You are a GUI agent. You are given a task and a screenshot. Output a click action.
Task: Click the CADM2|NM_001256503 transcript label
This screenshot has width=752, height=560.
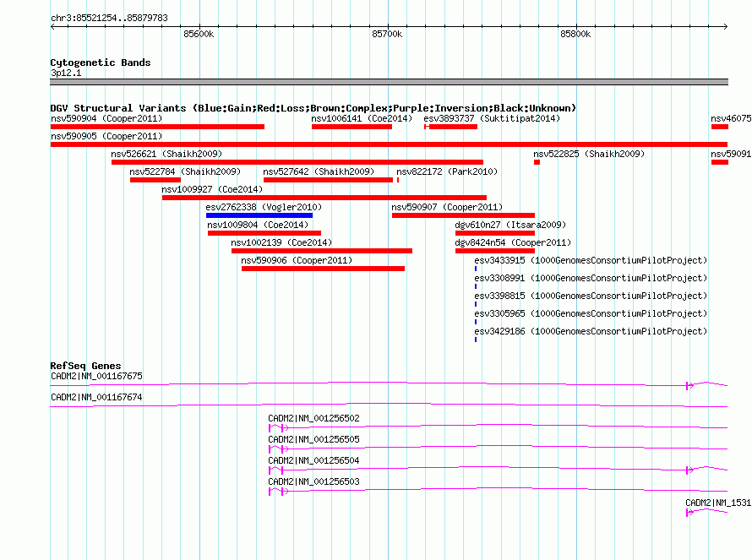click(313, 481)
